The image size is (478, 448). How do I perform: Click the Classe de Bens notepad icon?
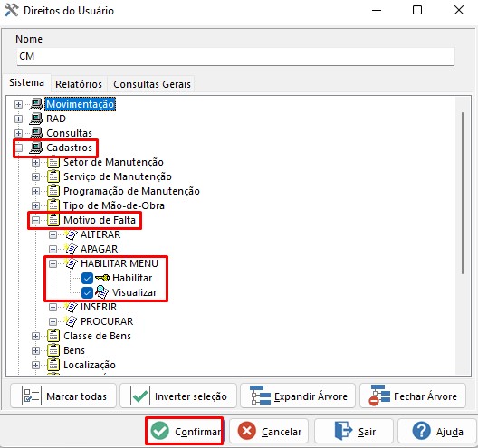53,336
